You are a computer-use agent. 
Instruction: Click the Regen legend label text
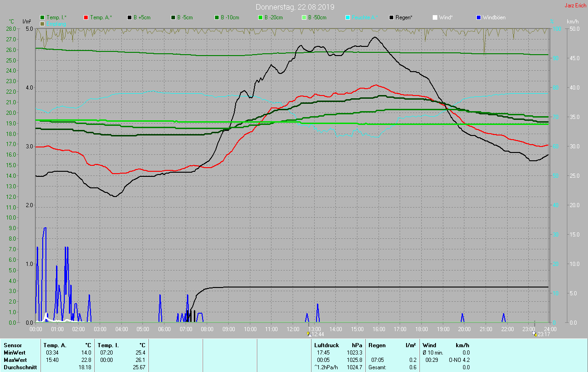[404, 17]
